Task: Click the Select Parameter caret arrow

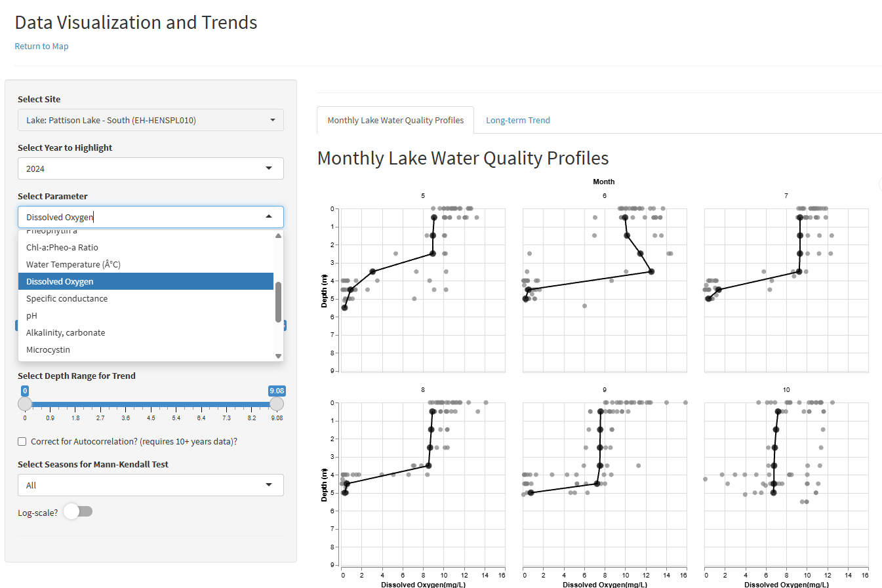Action: 269,217
